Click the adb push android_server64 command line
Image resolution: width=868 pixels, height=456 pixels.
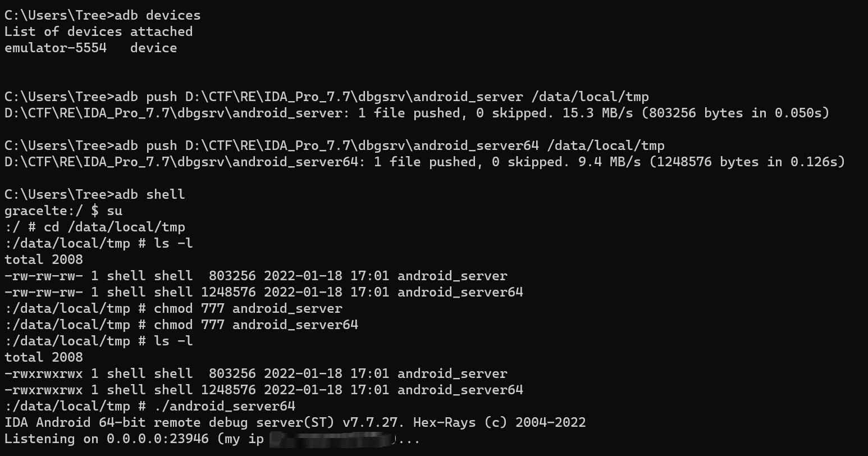pos(390,145)
